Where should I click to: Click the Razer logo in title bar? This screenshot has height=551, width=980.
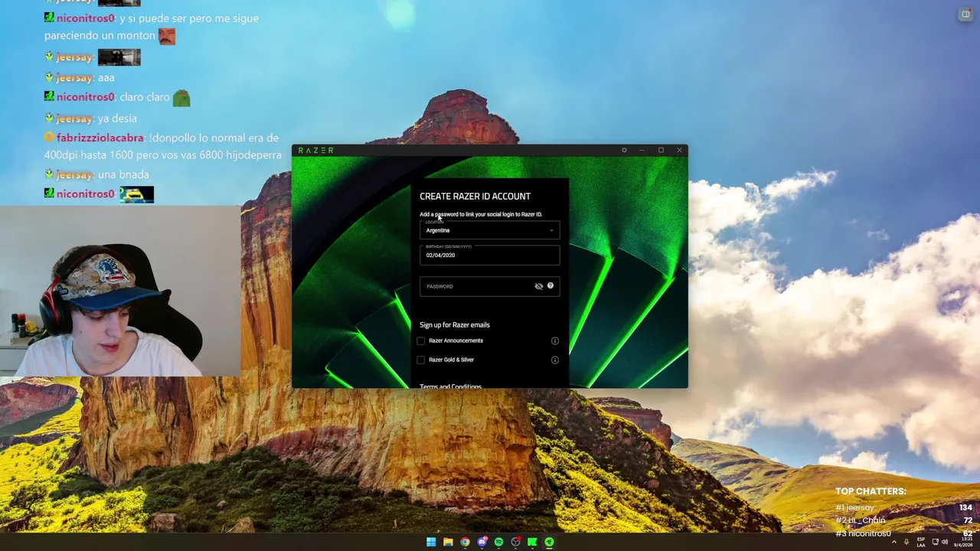point(315,150)
